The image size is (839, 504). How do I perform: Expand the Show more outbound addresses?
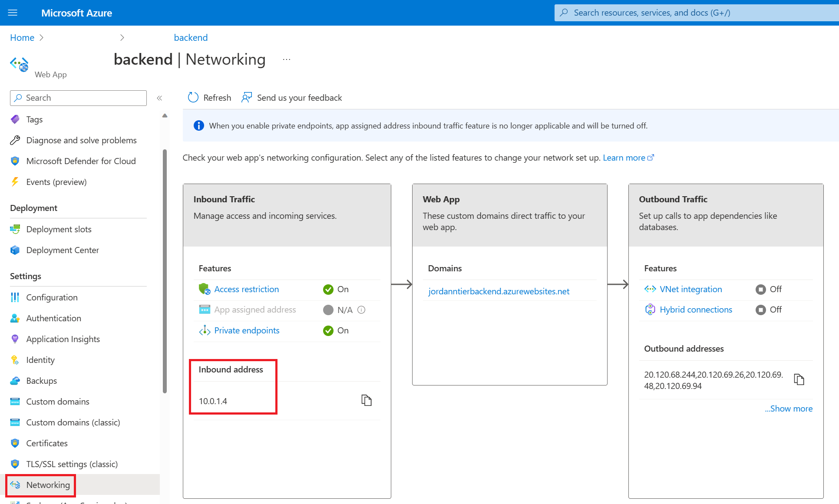pos(787,409)
